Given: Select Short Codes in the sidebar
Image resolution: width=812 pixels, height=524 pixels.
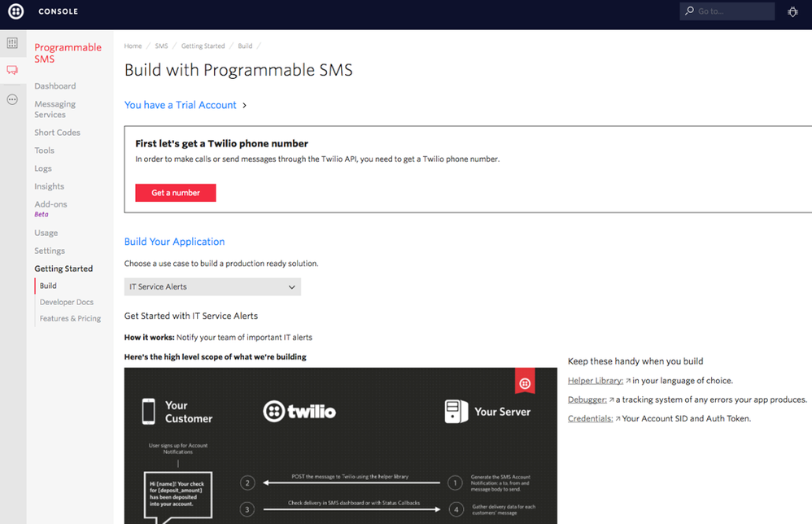Looking at the screenshot, I should (x=58, y=133).
